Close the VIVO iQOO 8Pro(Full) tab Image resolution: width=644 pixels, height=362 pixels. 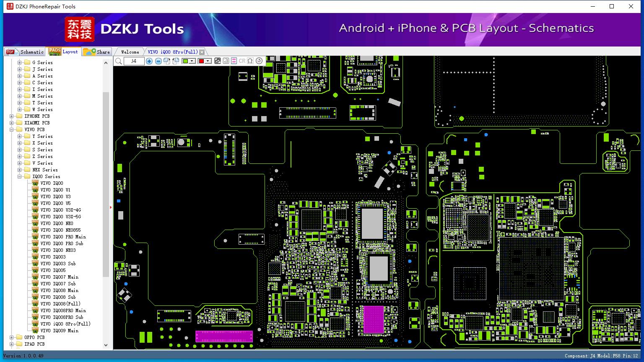[x=202, y=52]
